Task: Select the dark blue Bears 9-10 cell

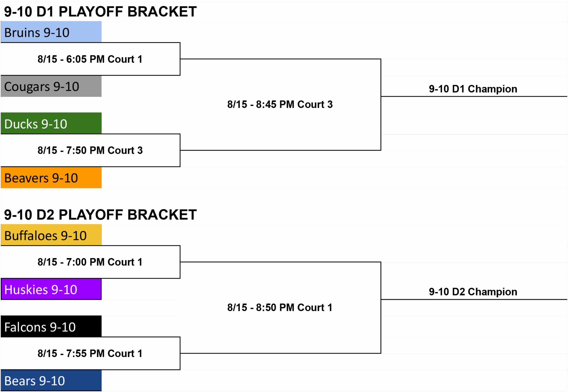Action: click(x=51, y=380)
